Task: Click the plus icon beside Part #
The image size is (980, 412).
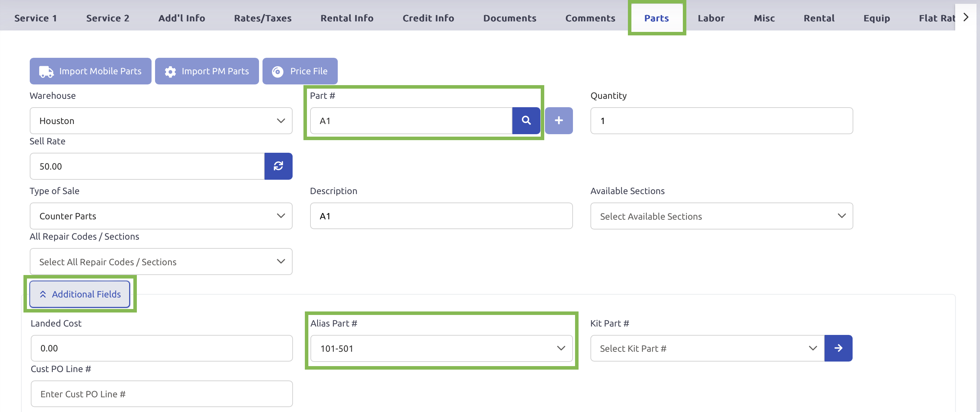Action: [558, 121]
